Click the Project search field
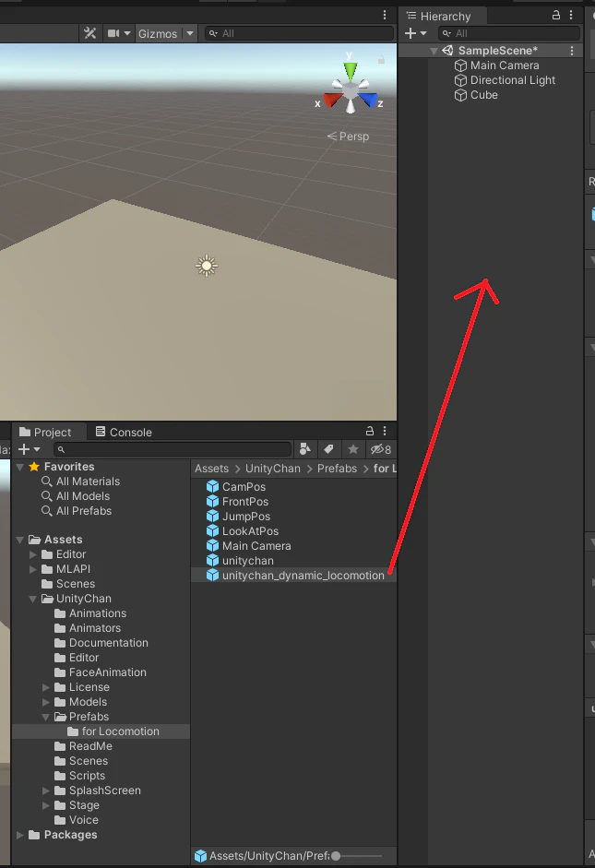The height and width of the screenshot is (868, 595). click(173, 449)
